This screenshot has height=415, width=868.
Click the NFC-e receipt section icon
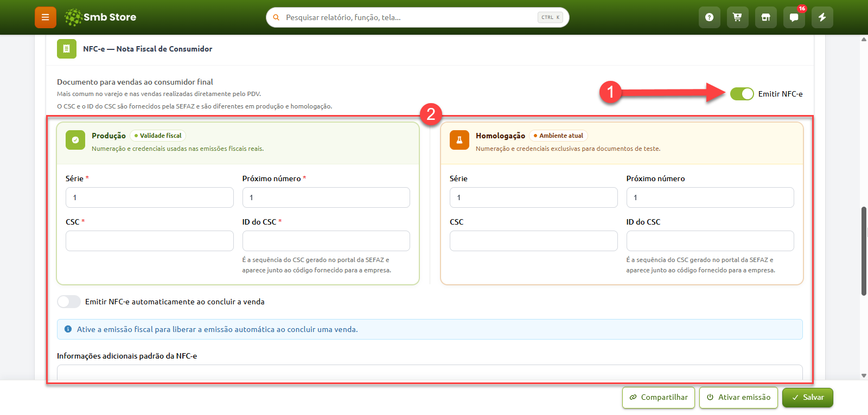67,49
